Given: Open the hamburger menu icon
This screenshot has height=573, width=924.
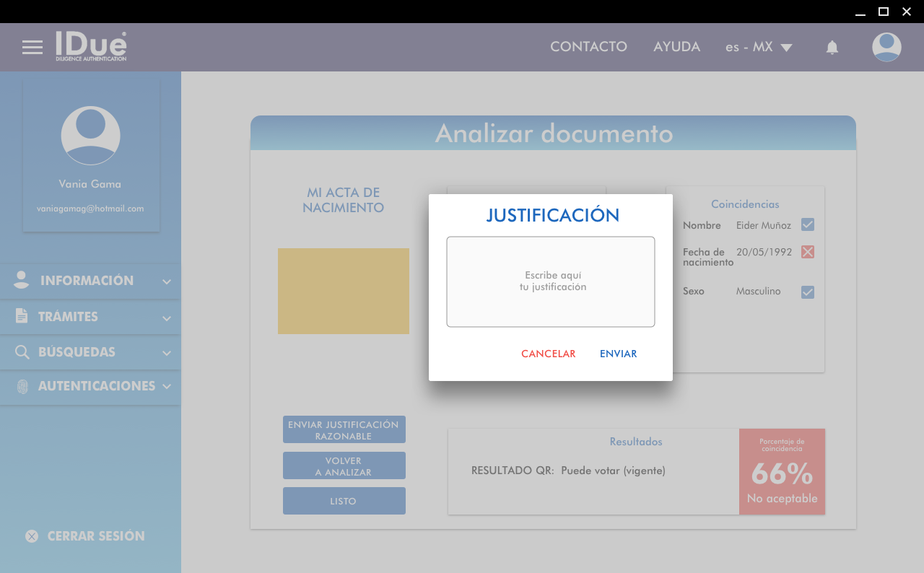Looking at the screenshot, I should coord(32,48).
